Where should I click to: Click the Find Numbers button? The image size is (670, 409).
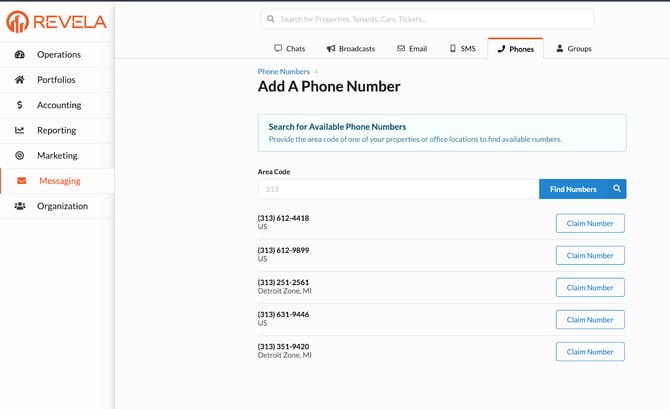(x=573, y=189)
